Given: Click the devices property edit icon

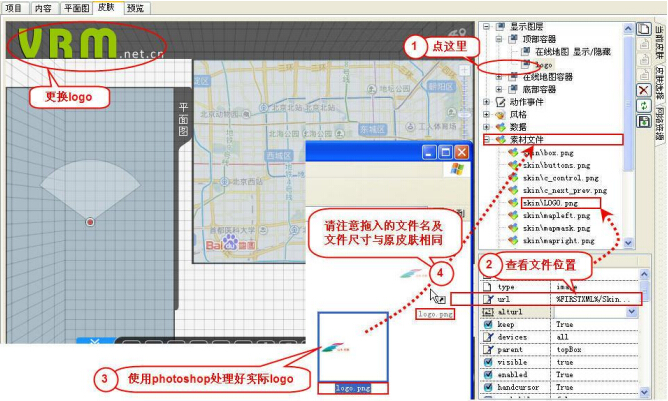Looking at the screenshot, I should coord(488,337).
